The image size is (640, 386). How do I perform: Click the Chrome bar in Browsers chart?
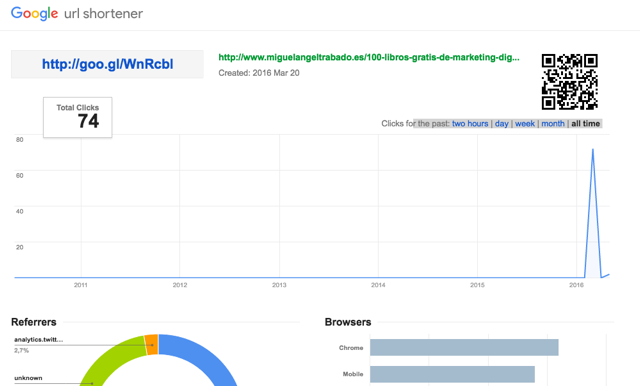tap(464, 348)
